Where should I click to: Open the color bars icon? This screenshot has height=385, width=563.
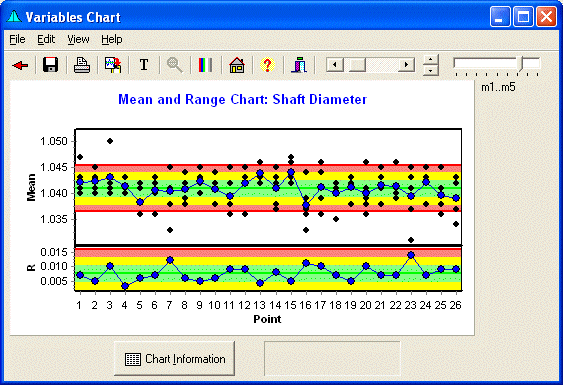click(205, 65)
